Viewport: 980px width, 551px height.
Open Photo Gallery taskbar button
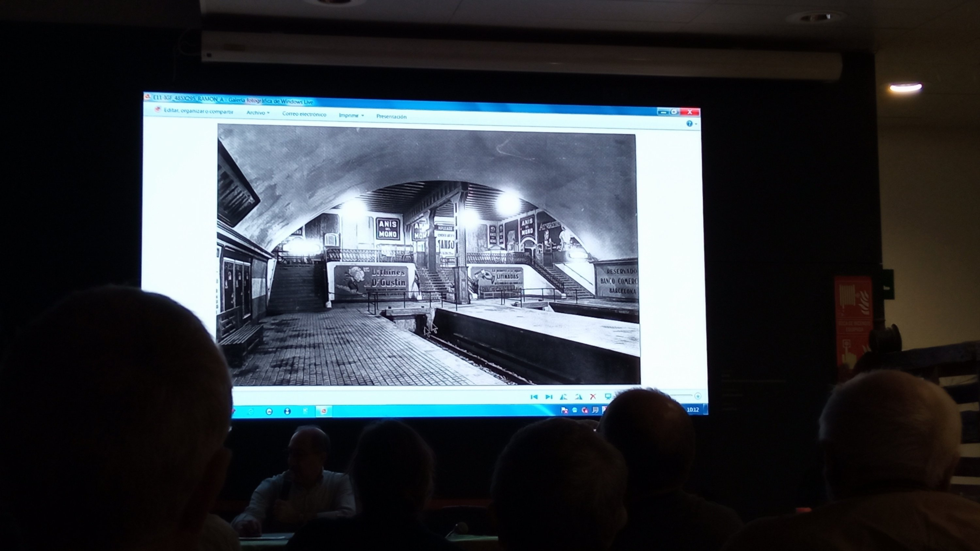tap(324, 411)
